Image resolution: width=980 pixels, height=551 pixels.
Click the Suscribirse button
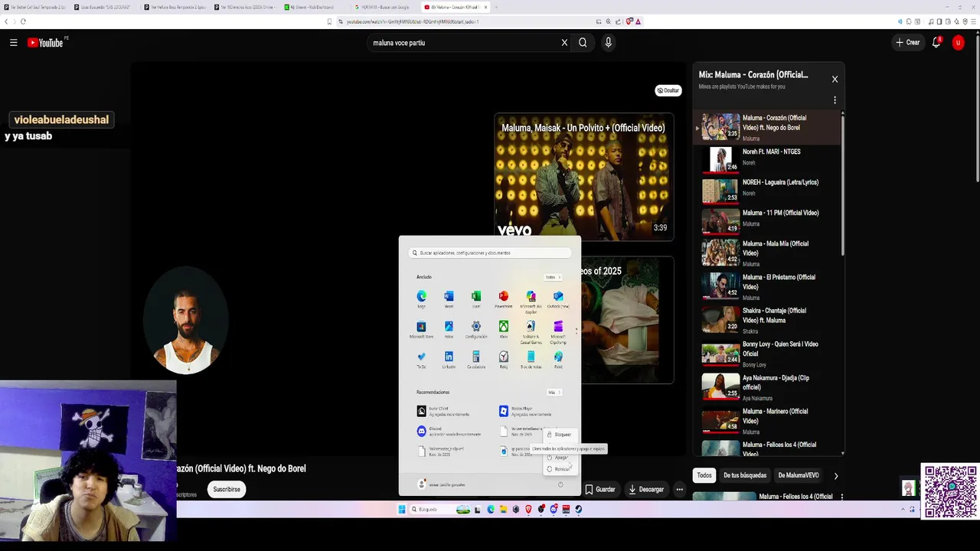pos(227,490)
